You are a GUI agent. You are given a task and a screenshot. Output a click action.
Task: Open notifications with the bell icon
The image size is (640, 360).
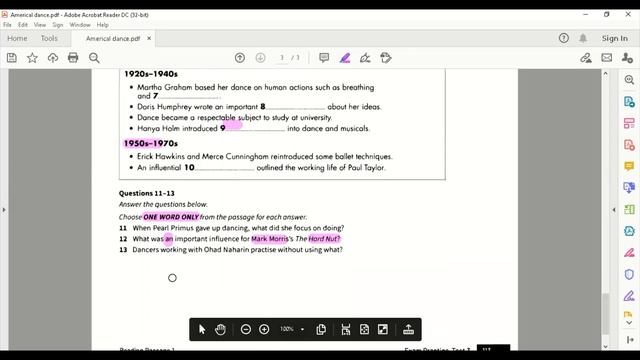tap(583, 38)
